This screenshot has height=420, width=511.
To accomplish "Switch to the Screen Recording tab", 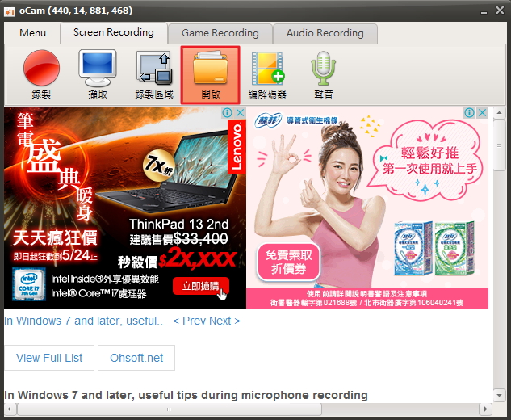I will point(114,32).
